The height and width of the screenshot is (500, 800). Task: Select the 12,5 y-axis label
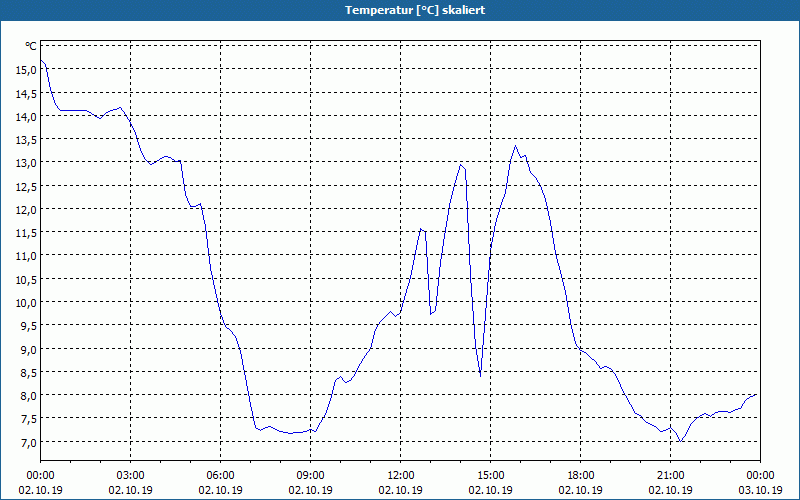26,187
